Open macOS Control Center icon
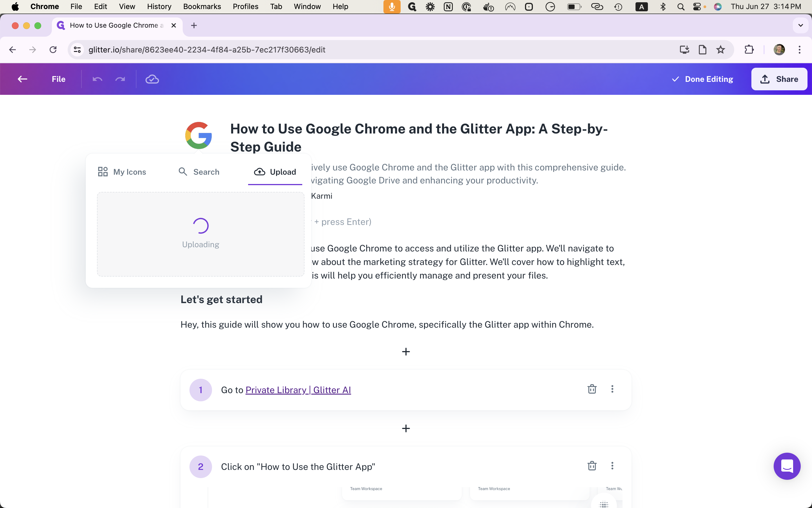The image size is (812, 508). [697, 6]
